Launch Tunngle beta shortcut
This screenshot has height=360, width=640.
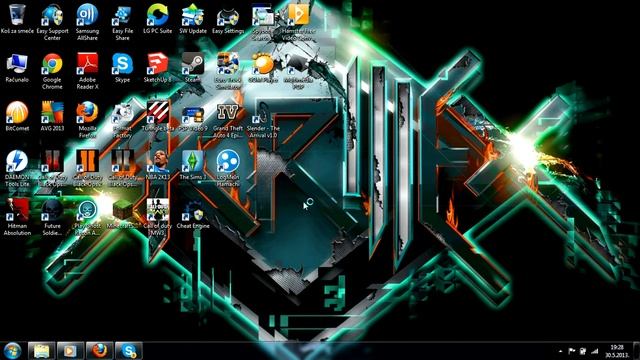tap(158, 117)
